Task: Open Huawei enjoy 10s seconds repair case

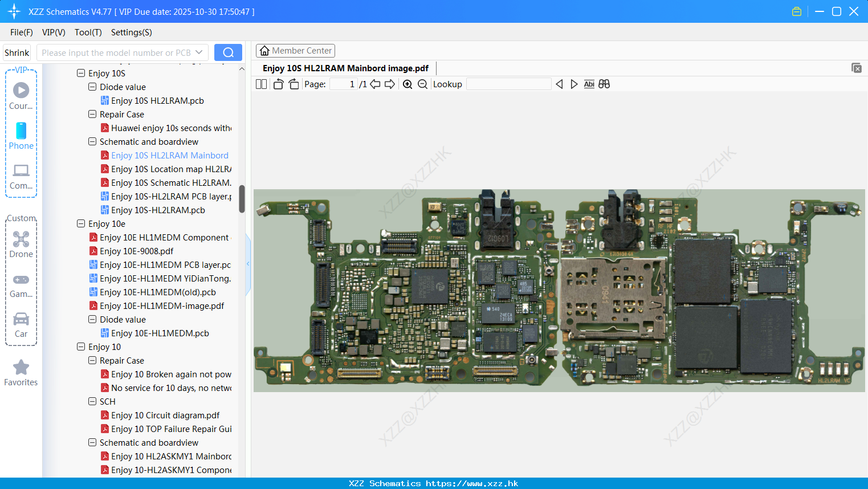Action: [166, 128]
